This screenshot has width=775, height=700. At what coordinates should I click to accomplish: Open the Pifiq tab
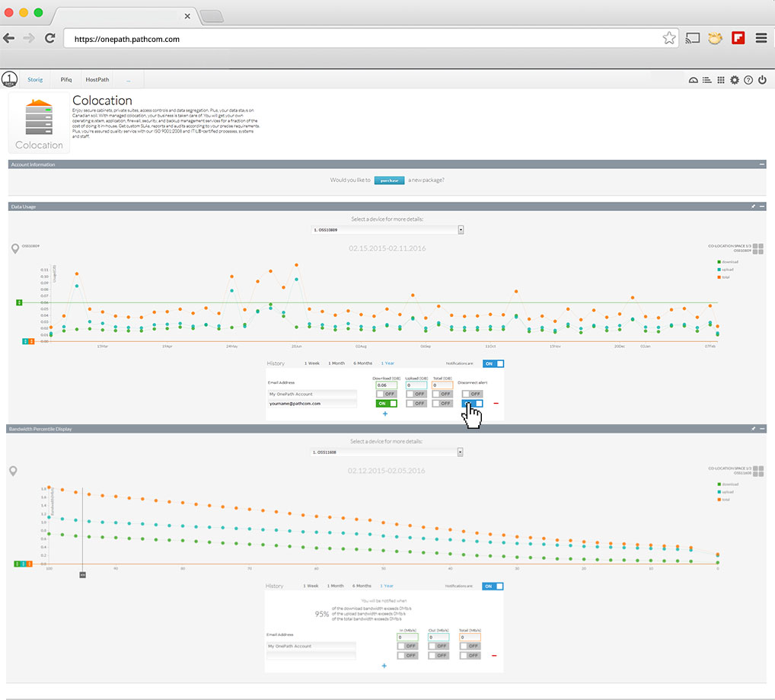click(x=66, y=79)
